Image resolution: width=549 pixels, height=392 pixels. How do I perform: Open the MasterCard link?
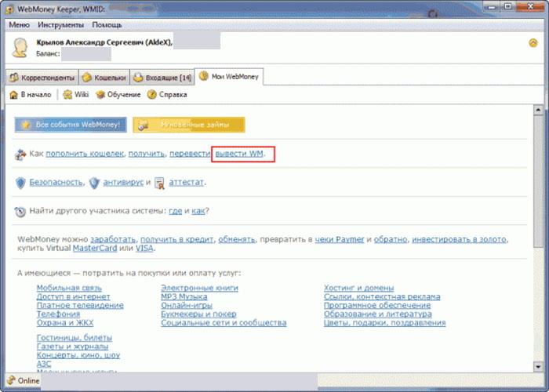click(x=95, y=249)
